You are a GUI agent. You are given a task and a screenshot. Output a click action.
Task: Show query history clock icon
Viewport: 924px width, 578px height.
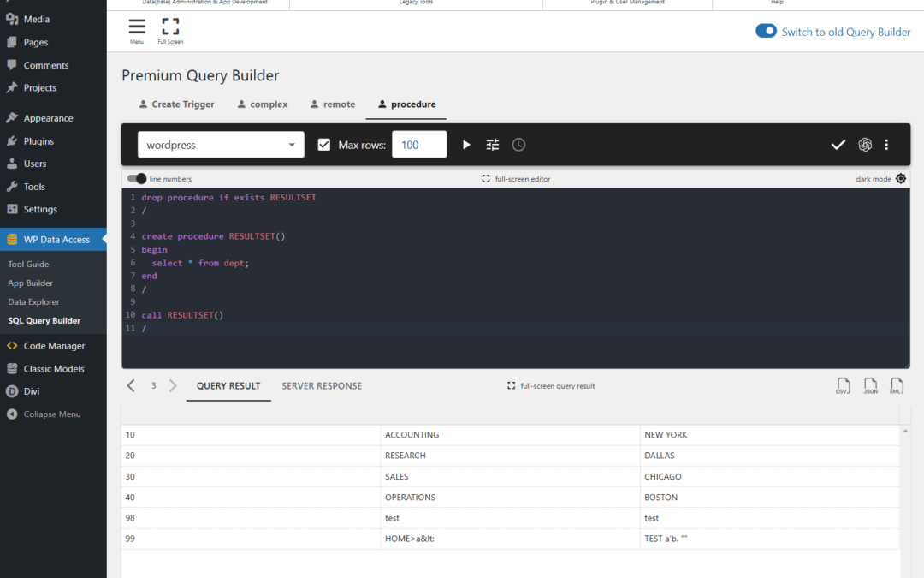click(518, 145)
